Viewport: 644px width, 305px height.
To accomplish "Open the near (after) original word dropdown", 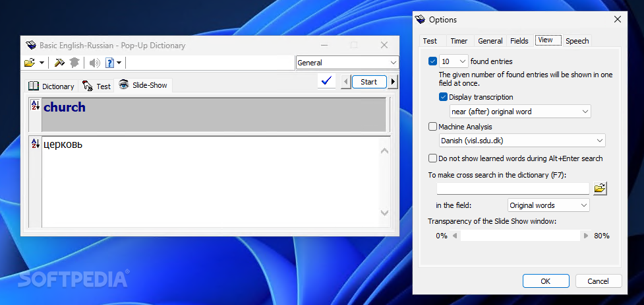I will [x=520, y=112].
